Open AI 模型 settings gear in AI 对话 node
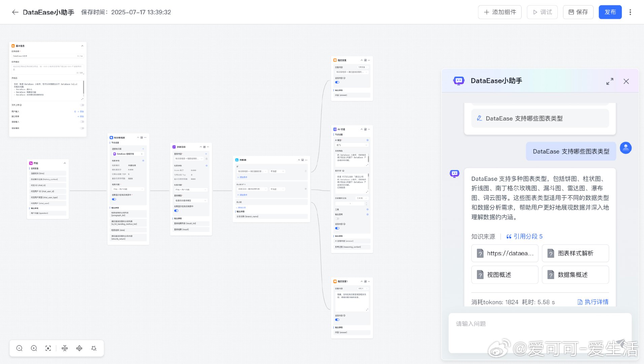644x364 pixels. [x=367, y=140]
